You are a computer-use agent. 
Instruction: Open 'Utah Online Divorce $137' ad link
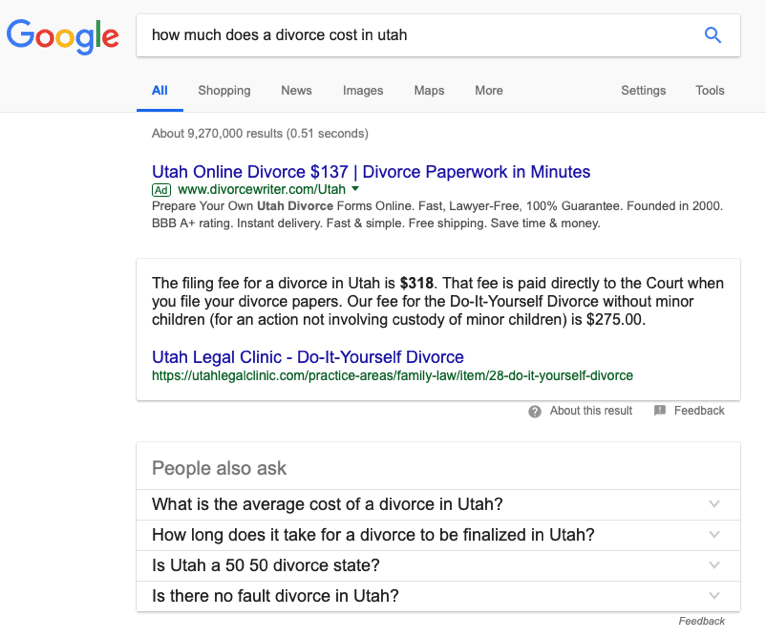(371, 171)
